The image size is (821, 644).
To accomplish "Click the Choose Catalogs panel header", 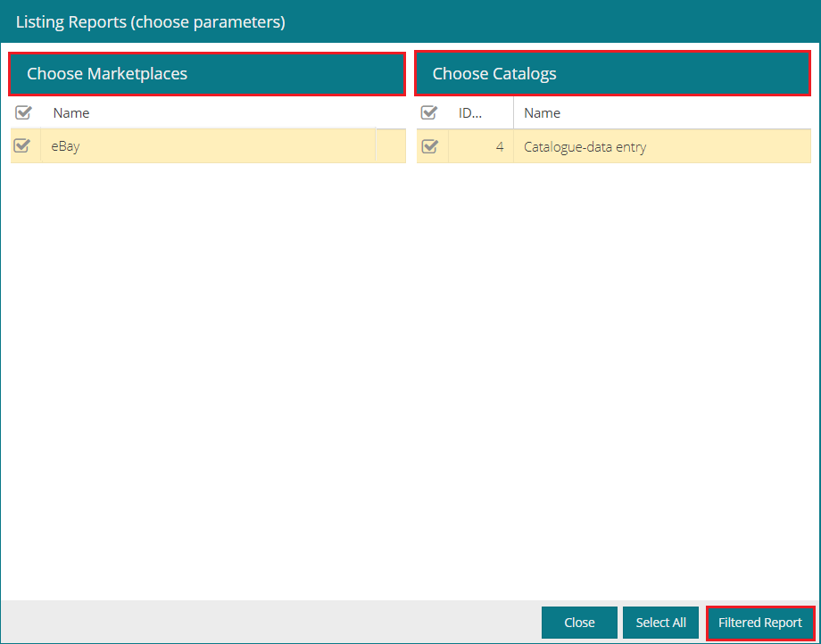I will tap(612, 74).
